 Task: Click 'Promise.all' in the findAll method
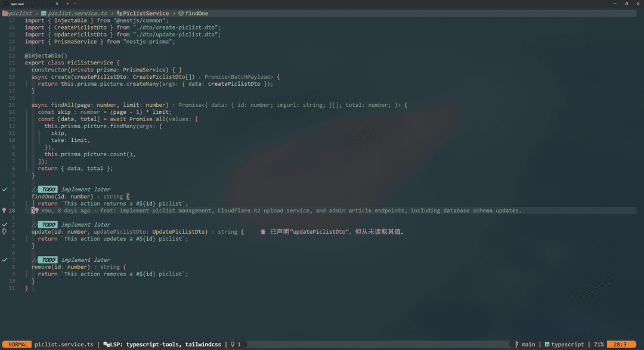[x=147, y=119]
